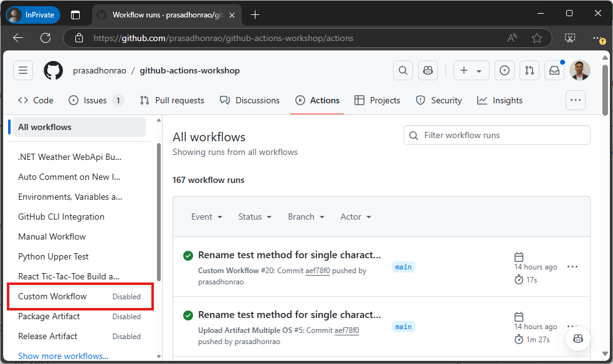Click success check icon of Upload Artifact run
This screenshot has width=613, height=364.
[x=188, y=315]
